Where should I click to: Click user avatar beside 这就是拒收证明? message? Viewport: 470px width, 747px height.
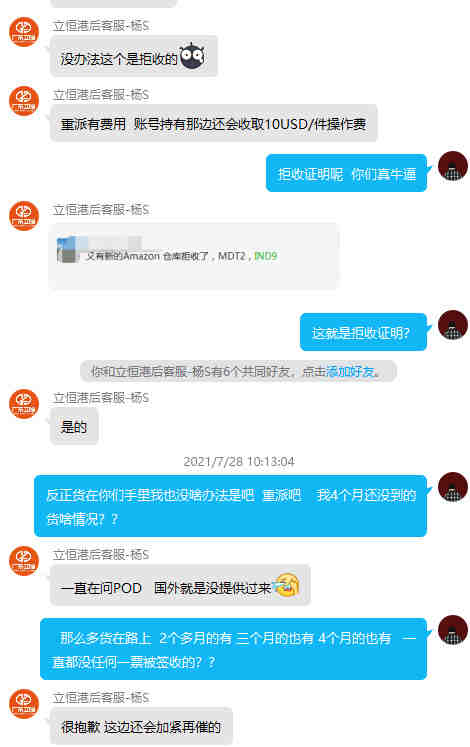coord(452,325)
